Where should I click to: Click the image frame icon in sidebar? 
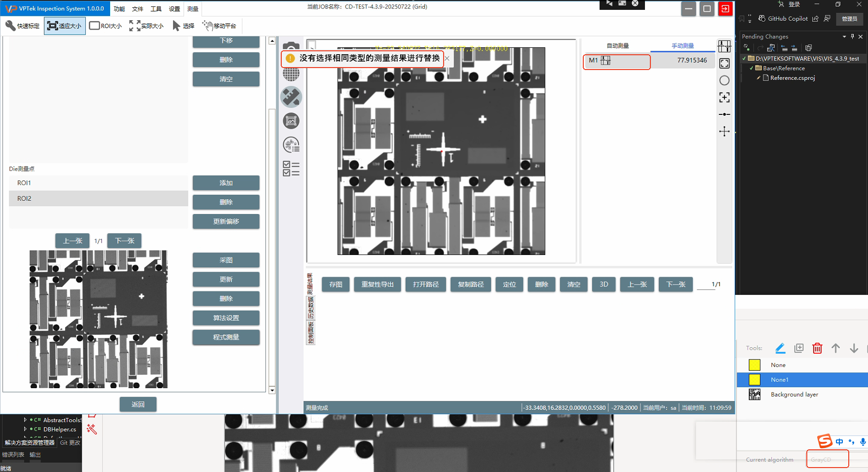pyautogui.click(x=291, y=121)
